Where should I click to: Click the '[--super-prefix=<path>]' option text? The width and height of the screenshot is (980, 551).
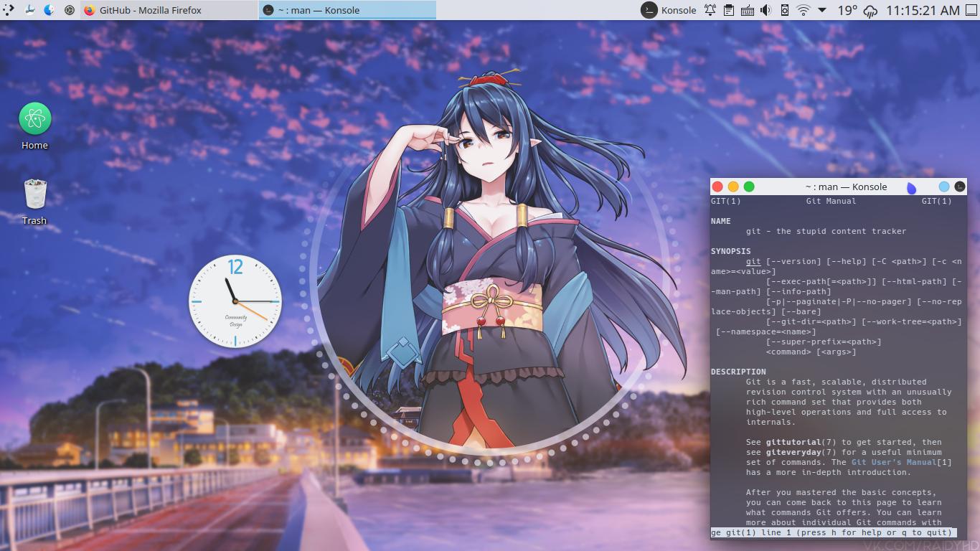[x=824, y=342]
